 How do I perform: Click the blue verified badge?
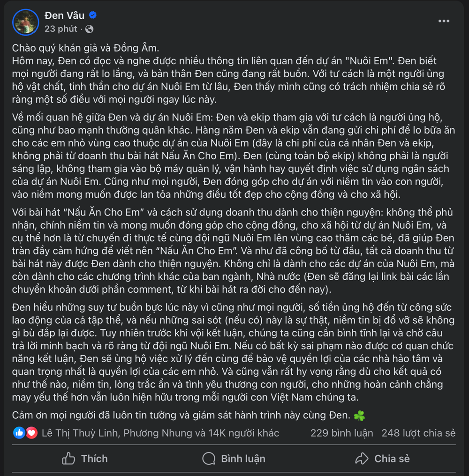[x=93, y=15]
